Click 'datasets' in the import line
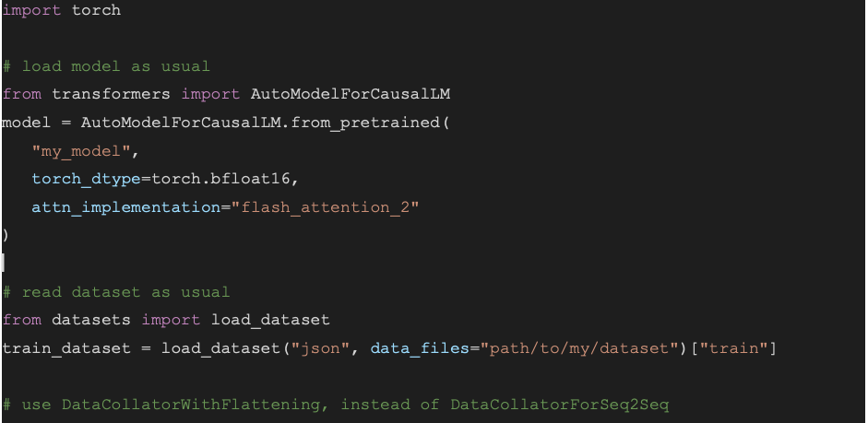The height and width of the screenshot is (423, 868). point(91,320)
